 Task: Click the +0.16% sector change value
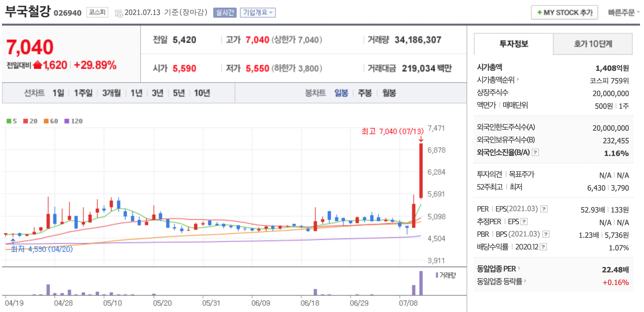point(616,282)
